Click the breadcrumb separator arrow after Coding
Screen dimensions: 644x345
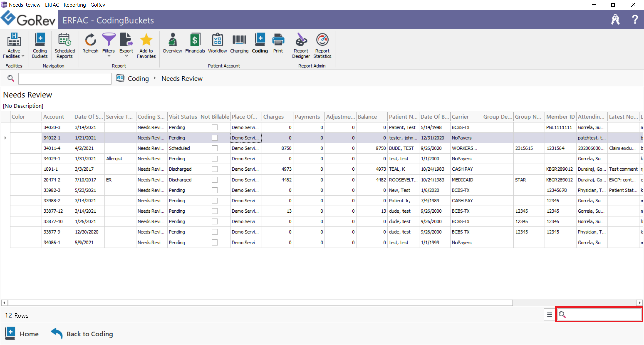[x=155, y=78]
